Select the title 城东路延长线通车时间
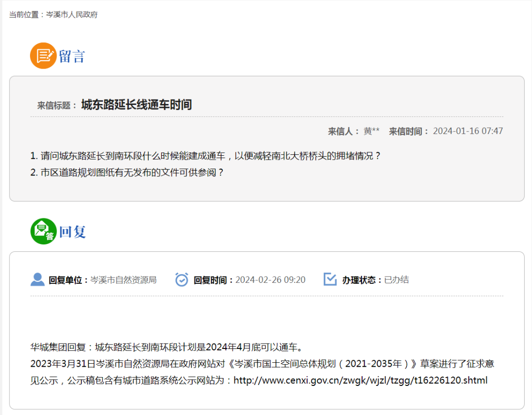Image resolution: width=532 pixels, height=415 pixels. [x=136, y=104]
